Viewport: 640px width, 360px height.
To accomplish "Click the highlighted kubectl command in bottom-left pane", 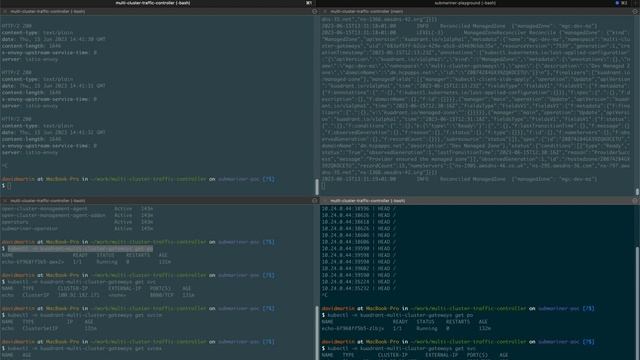I will coord(80,249).
